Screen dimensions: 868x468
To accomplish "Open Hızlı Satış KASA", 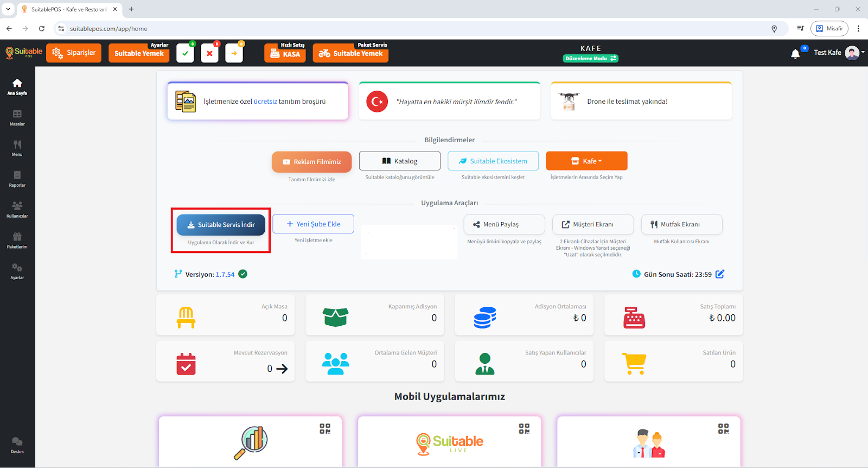I will click(285, 53).
